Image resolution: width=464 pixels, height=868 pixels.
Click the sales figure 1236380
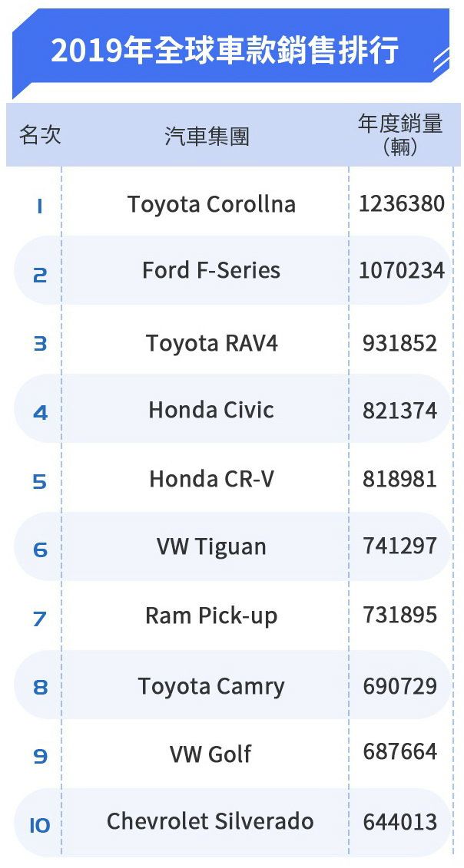(401, 203)
